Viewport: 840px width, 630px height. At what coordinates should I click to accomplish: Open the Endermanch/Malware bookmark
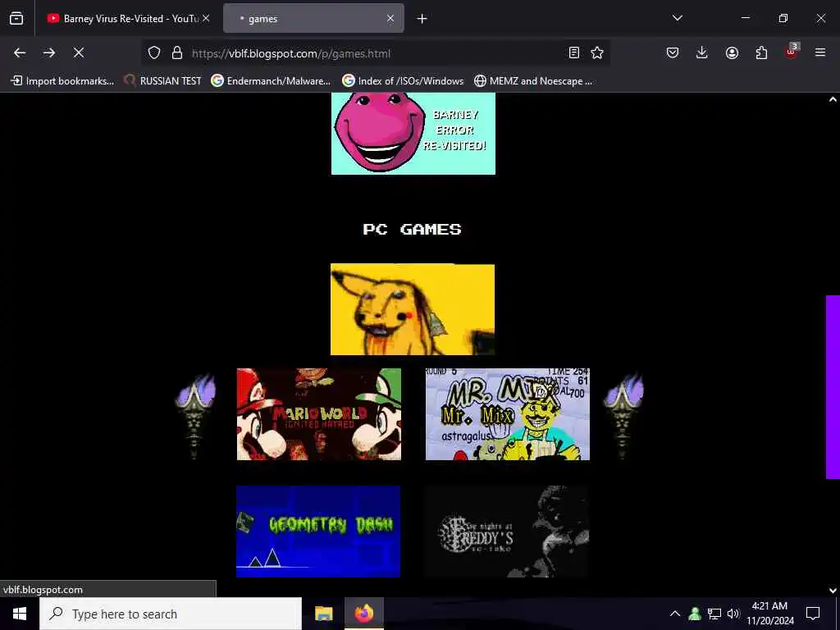(x=271, y=81)
